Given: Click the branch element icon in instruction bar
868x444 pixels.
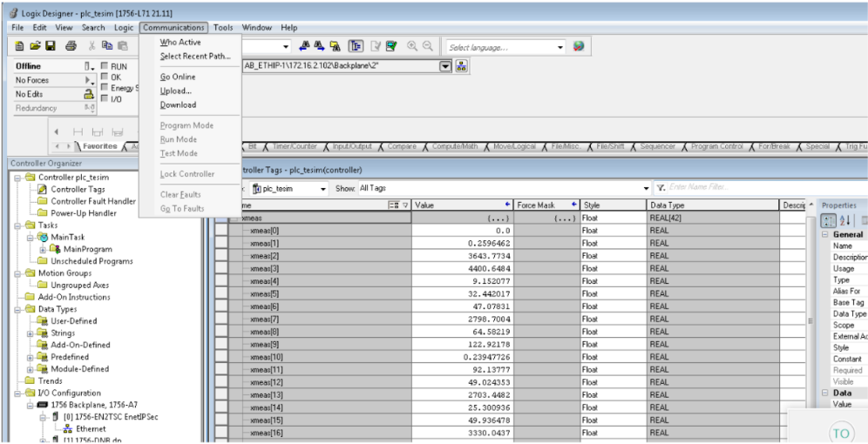Looking at the screenshot, I should tap(98, 132).
